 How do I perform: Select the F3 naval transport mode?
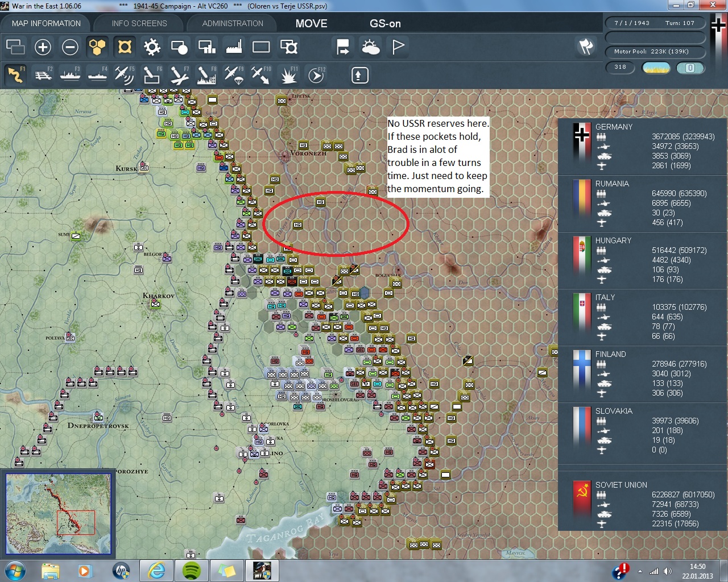pos(70,75)
